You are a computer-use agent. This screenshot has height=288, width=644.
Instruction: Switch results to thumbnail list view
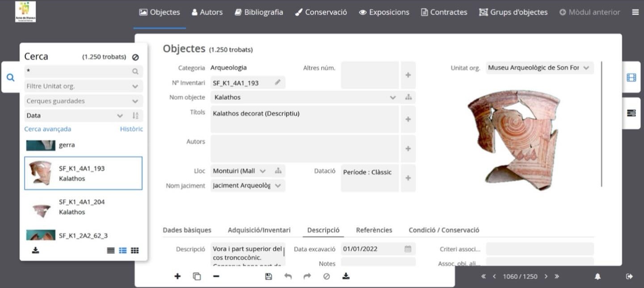123,250
